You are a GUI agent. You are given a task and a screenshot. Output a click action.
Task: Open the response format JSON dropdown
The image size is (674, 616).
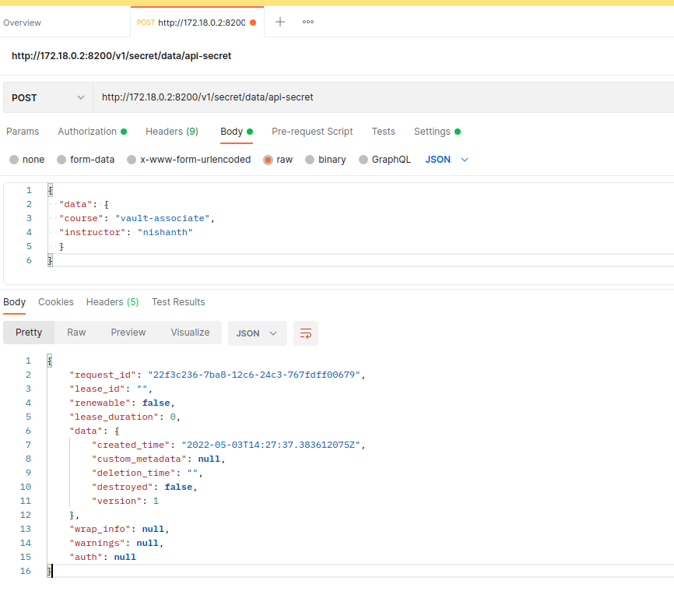coord(257,333)
